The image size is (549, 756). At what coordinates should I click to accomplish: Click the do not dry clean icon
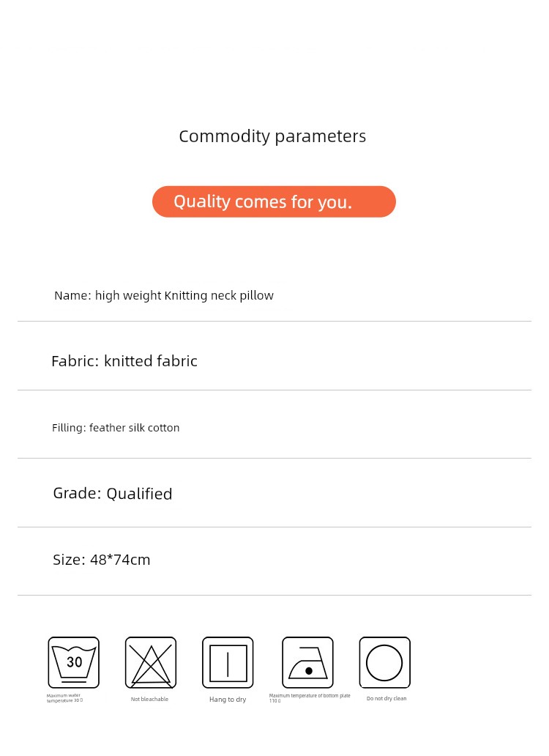[x=384, y=662]
